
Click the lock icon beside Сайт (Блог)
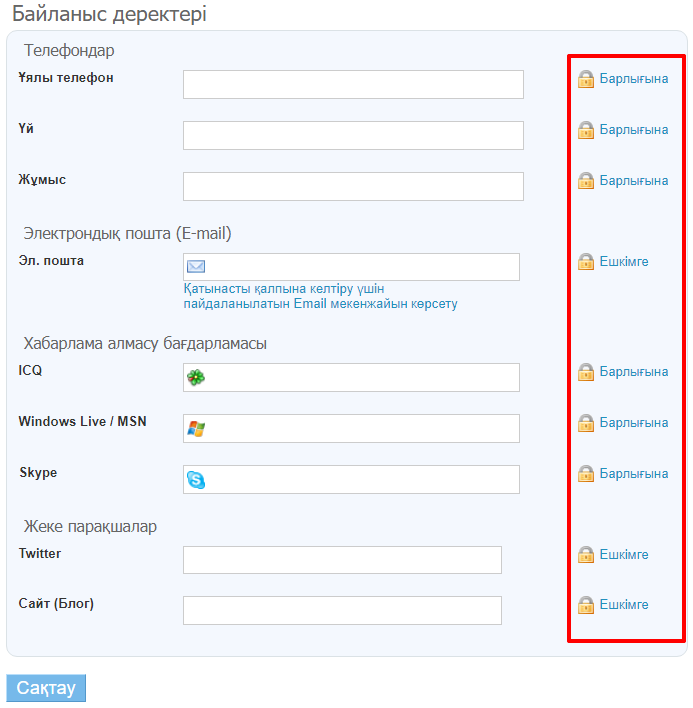[586, 605]
